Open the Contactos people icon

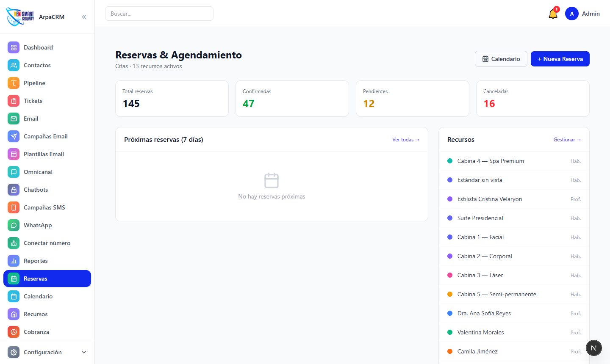(x=14, y=65)
